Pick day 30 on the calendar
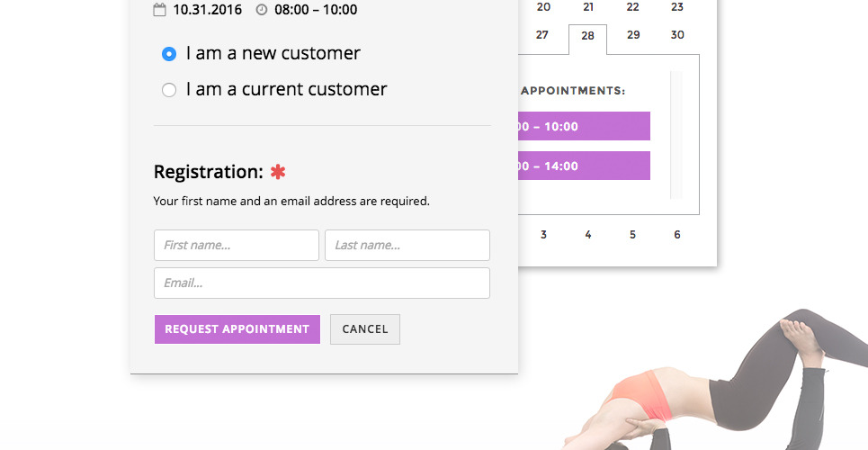The width and height of the screenshot is (868, 450). [x=677, y=35]
